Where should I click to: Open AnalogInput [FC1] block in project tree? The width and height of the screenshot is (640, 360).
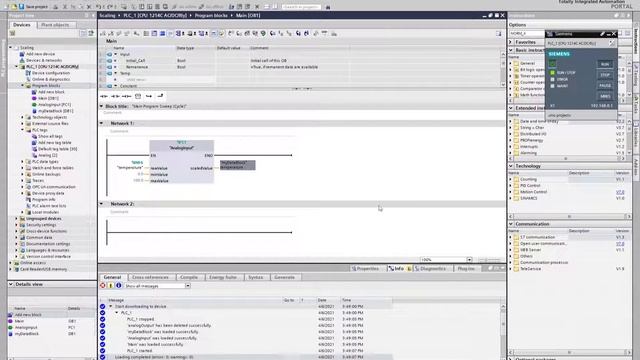click(x=51, y=104)
